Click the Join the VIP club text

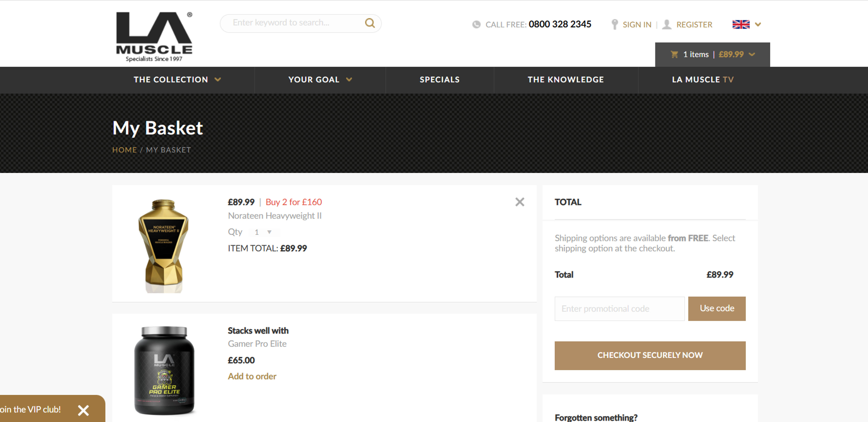pyautogui.click(x=30, y=410)
